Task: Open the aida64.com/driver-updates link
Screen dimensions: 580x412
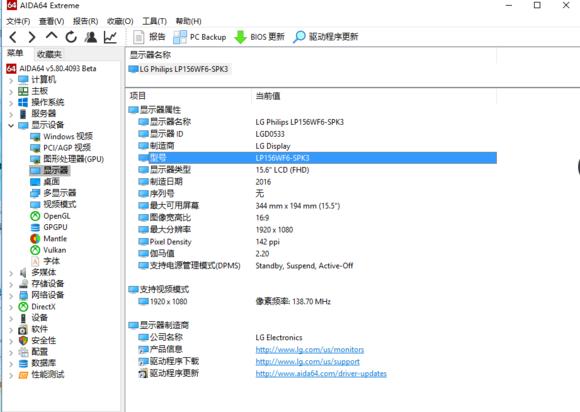Action: click(321, 374)
